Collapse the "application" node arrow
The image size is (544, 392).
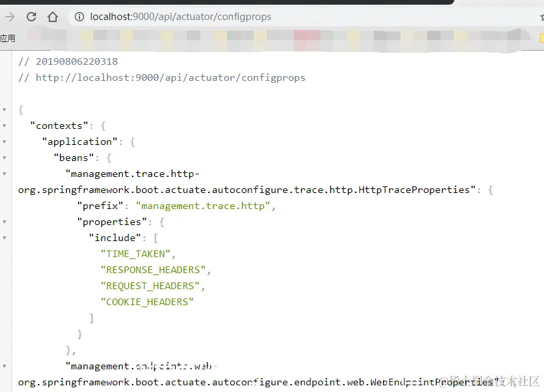pyautogui.click(x=5, y=142)
